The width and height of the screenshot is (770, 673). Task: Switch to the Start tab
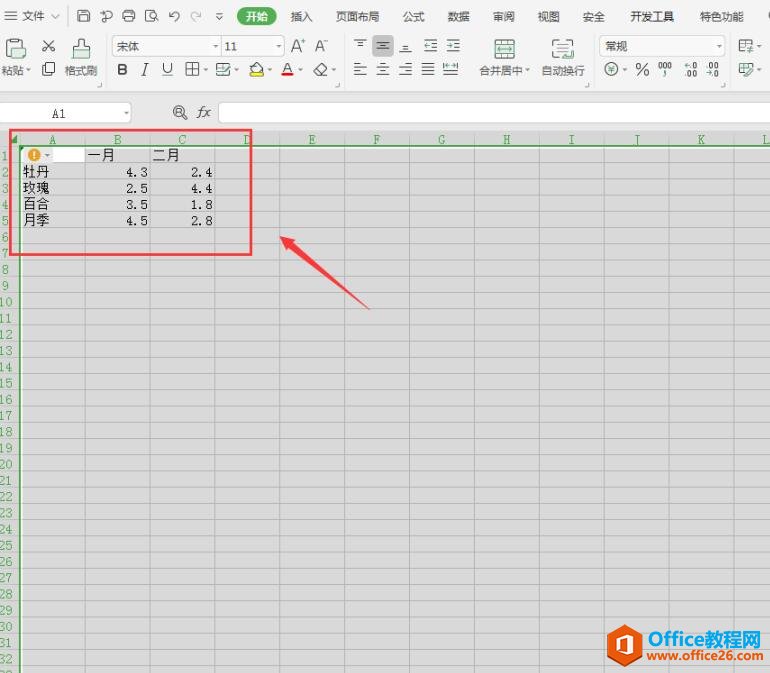256,17
